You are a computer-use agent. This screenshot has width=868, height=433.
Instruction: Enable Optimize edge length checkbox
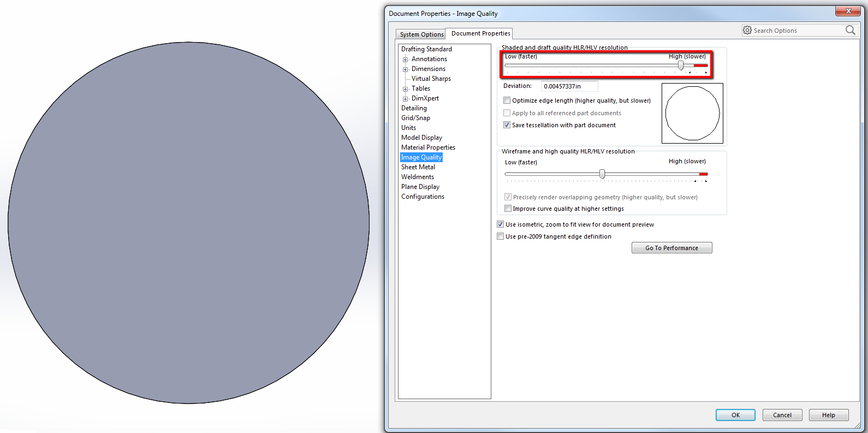[507, 100]
